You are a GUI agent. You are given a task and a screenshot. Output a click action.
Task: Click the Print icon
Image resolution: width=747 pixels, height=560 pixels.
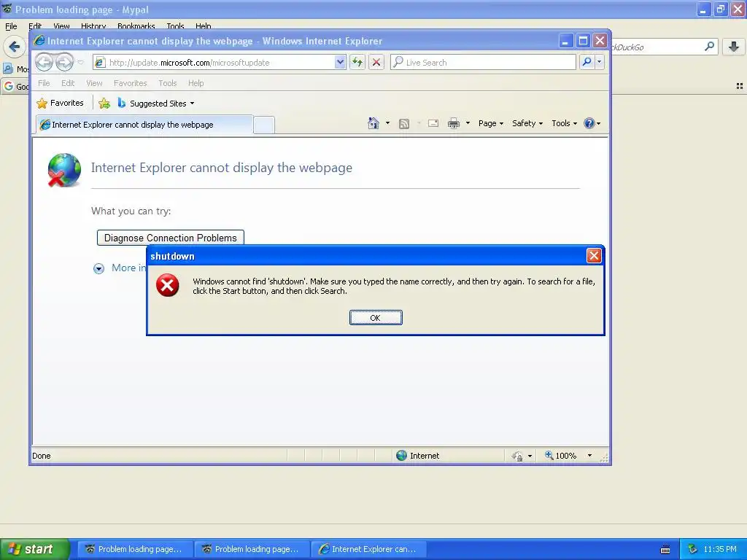[454, 123]
